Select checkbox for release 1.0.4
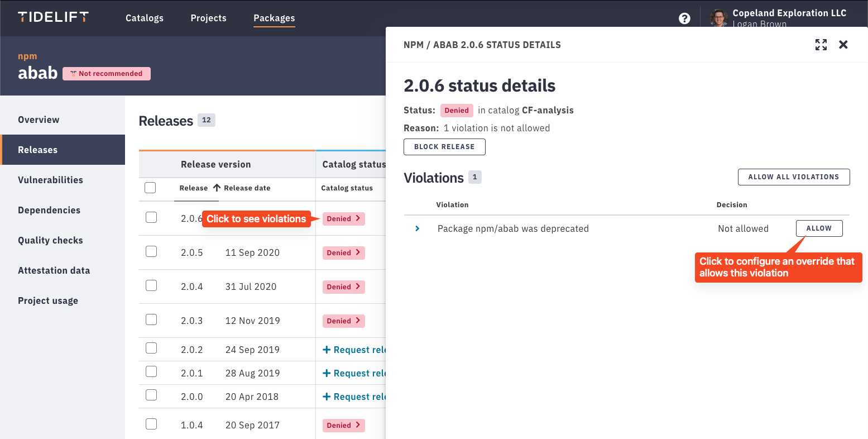868x439 pixels. tap(151, 424)
